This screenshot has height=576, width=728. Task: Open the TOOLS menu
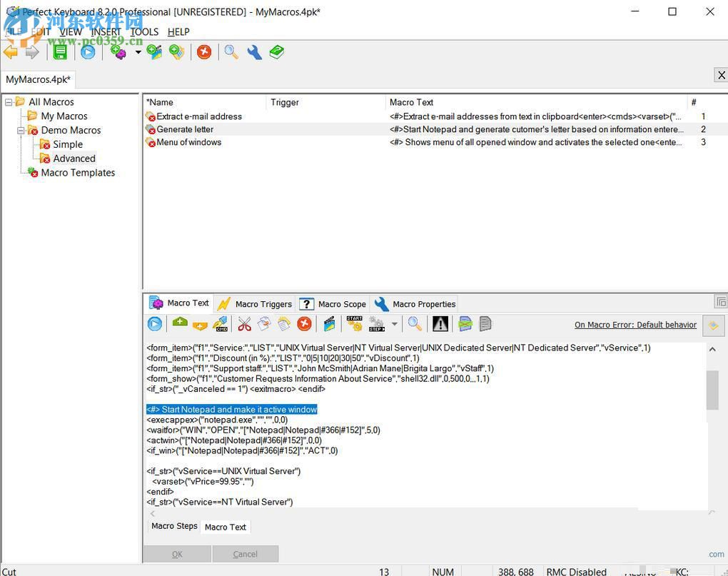click(144, 31)
